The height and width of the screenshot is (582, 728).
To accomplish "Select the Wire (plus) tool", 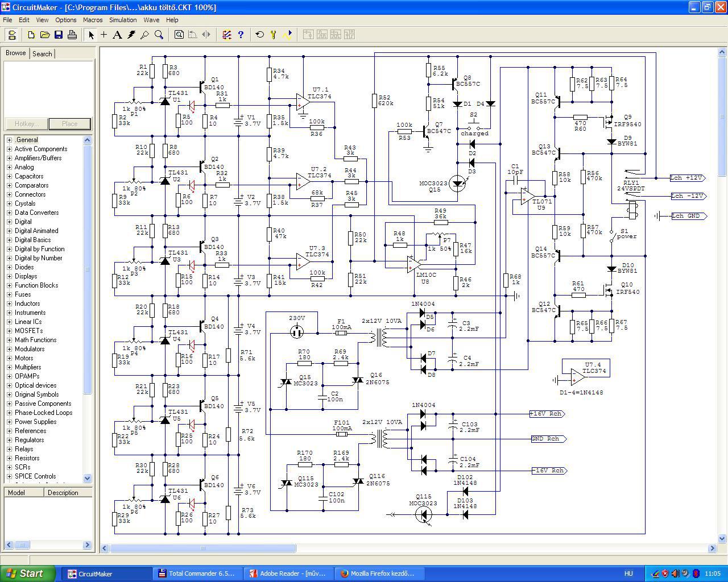I will click(104, 35).
